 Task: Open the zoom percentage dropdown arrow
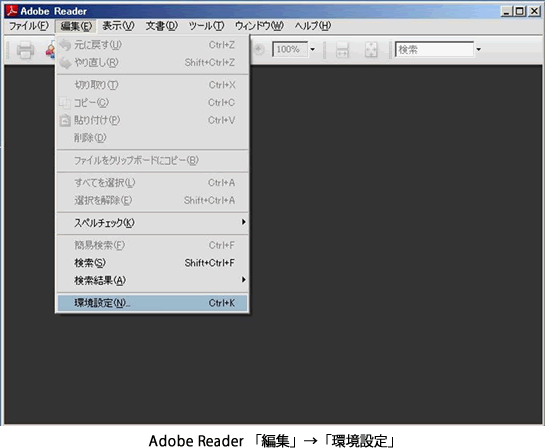coord(312,49)
